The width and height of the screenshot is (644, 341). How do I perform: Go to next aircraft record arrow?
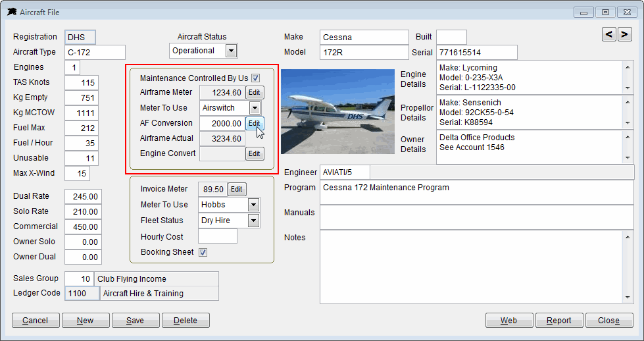[624, 34]
